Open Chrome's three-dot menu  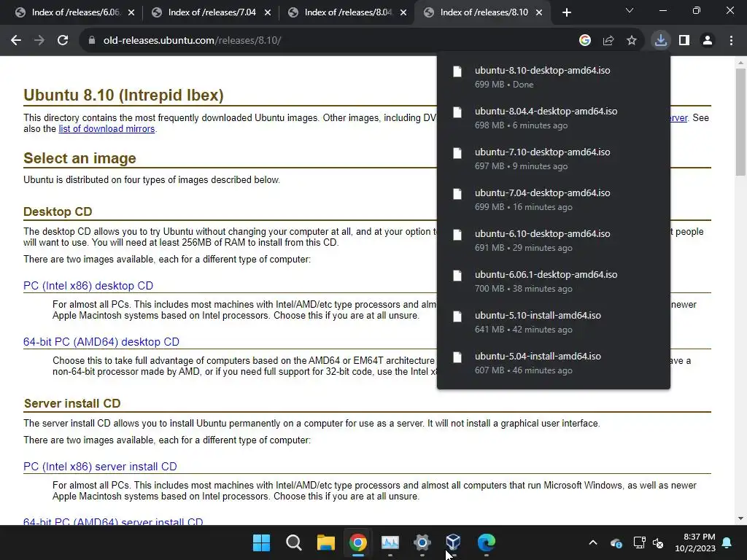tap(731, 41)
